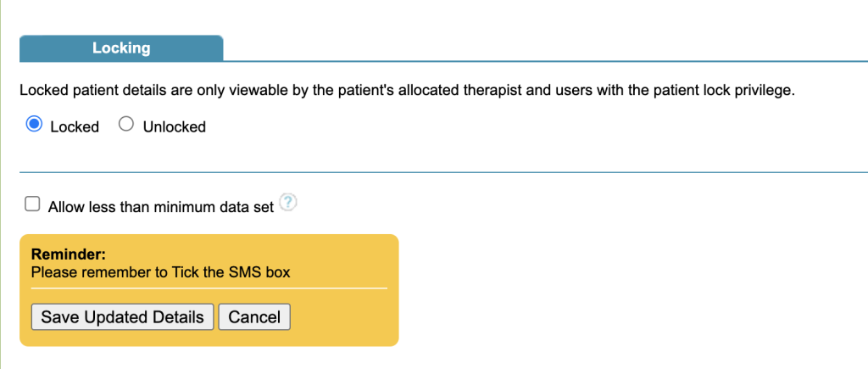Click empty yellow area right of the Cancel button
Screen dimensions: 868x369
[x=343, y=316]
